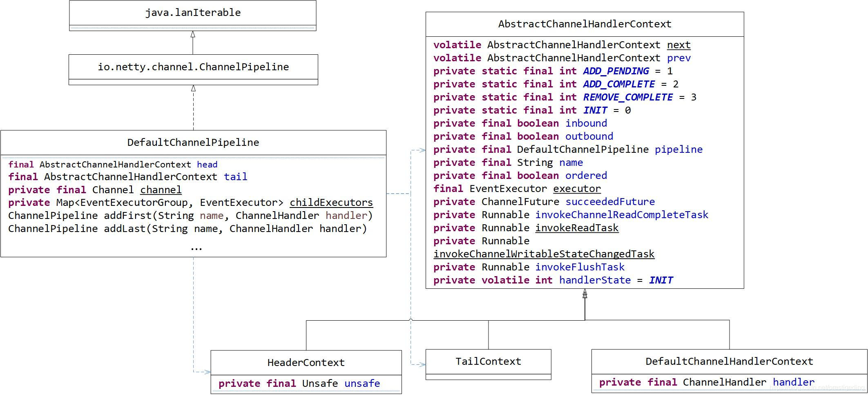Click the 'final EventExecutor executor' field
This screenshot has width=868, height=395.
[517, 189]
